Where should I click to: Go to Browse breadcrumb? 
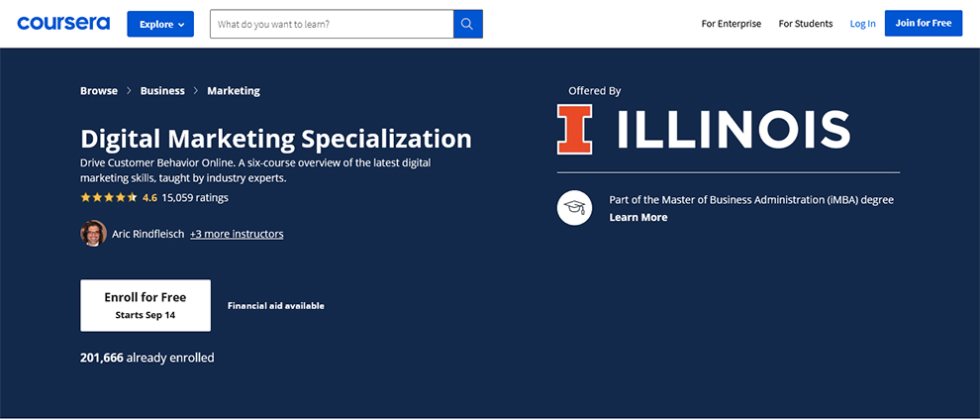pyautogui.click(x=99, y=90)
